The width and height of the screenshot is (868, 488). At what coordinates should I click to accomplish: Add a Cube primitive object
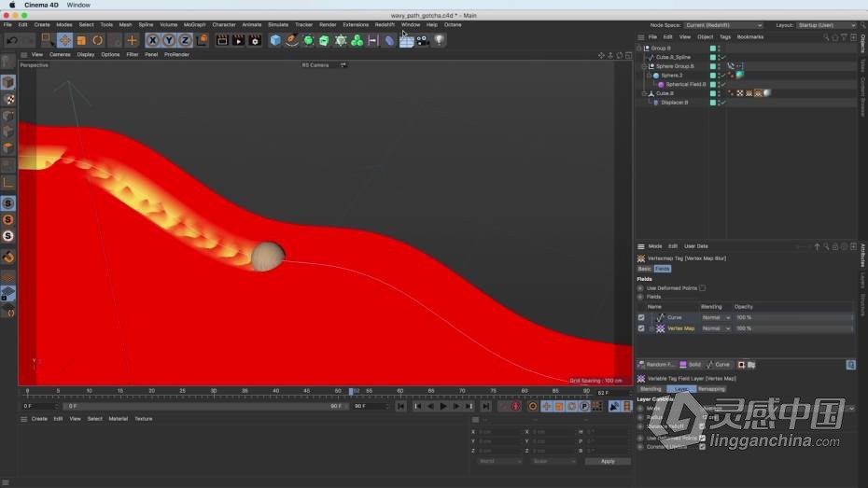coord(275,40)
